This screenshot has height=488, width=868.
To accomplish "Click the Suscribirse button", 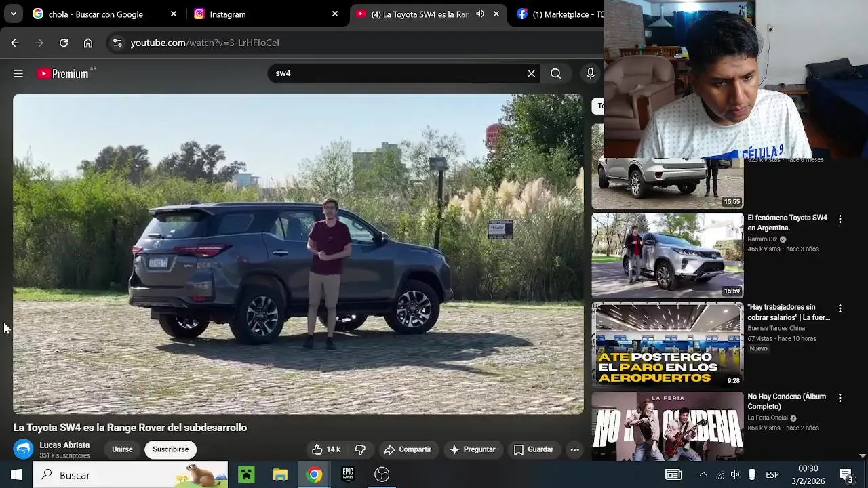I will 171,449.
